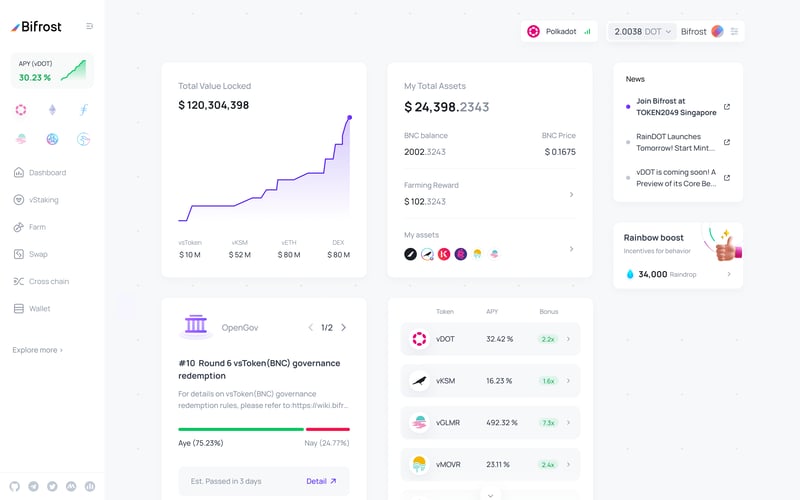Open the DOT balance dropdown

click(642, 32)
